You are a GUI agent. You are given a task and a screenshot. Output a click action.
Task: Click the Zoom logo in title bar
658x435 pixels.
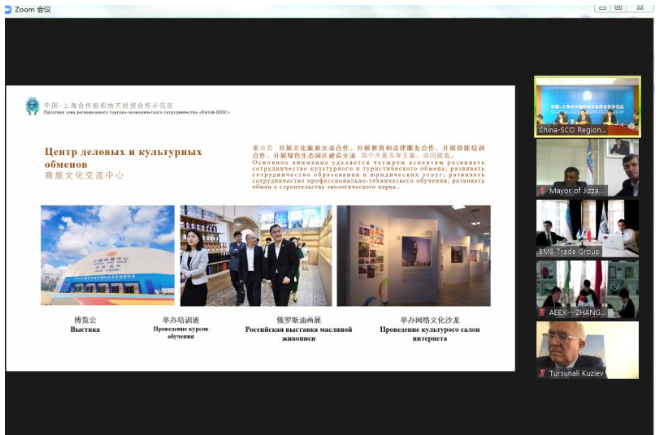click(x=8, y=7)
